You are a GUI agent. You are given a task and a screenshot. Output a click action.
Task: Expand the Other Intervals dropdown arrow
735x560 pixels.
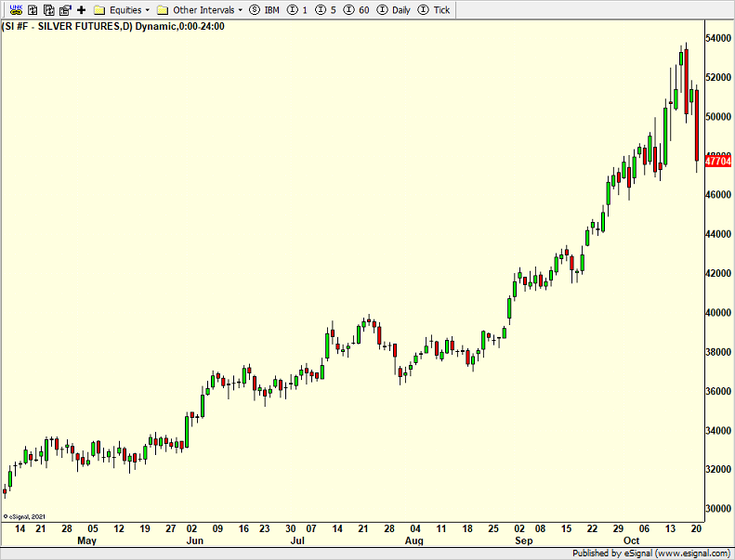point(241,9)
